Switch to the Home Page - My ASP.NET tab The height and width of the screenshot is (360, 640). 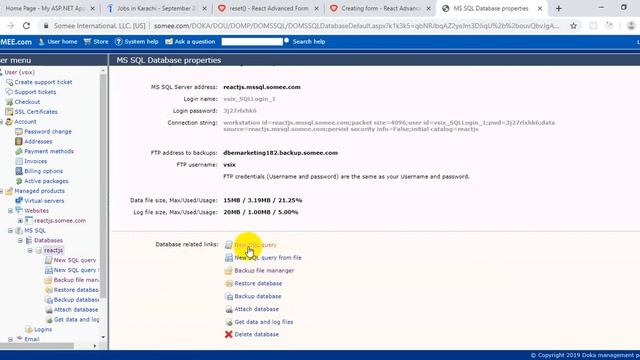point(45,8)
